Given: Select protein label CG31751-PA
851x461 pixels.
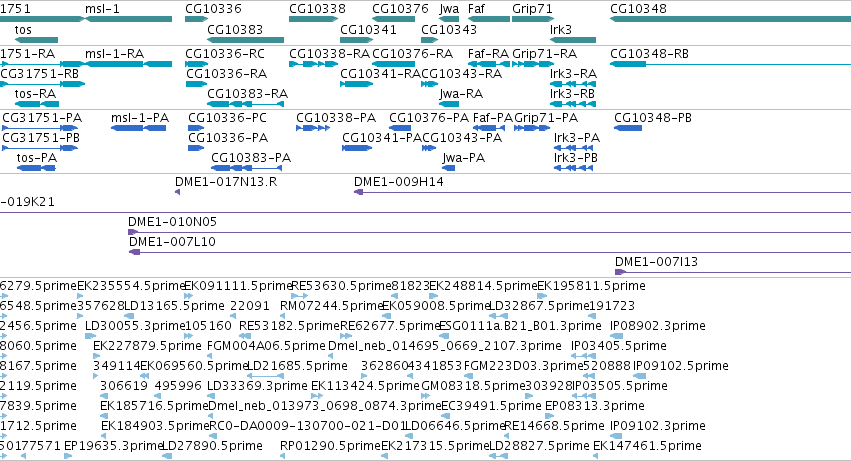Looking at the screenshot, I should click(x=42, y=118).
